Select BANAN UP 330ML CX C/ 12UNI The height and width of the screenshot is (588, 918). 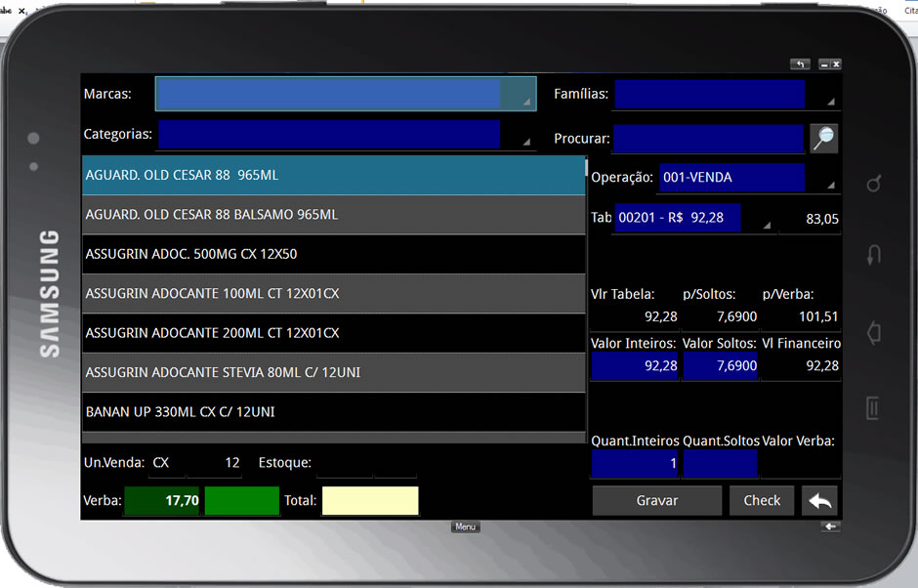coord(334,412)
